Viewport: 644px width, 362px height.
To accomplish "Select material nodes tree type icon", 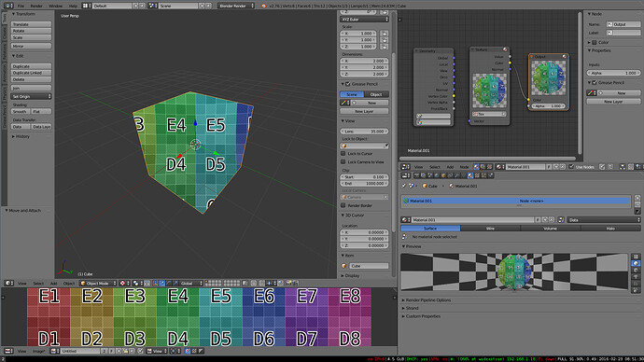I will click(476, 167).
